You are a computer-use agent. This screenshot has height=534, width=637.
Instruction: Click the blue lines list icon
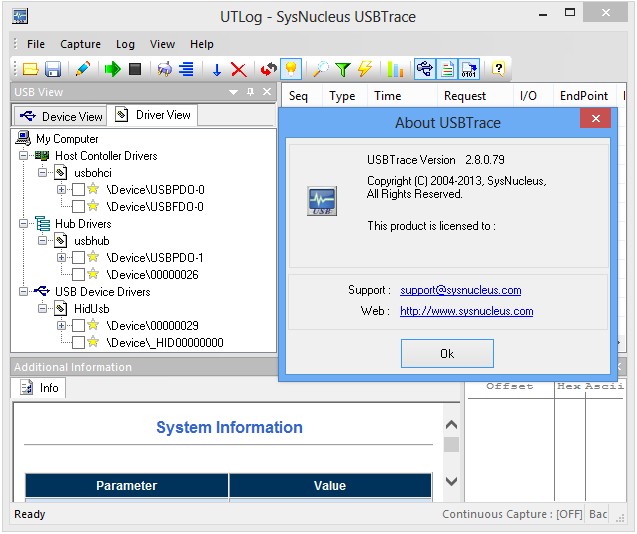(x=186, y=69)
